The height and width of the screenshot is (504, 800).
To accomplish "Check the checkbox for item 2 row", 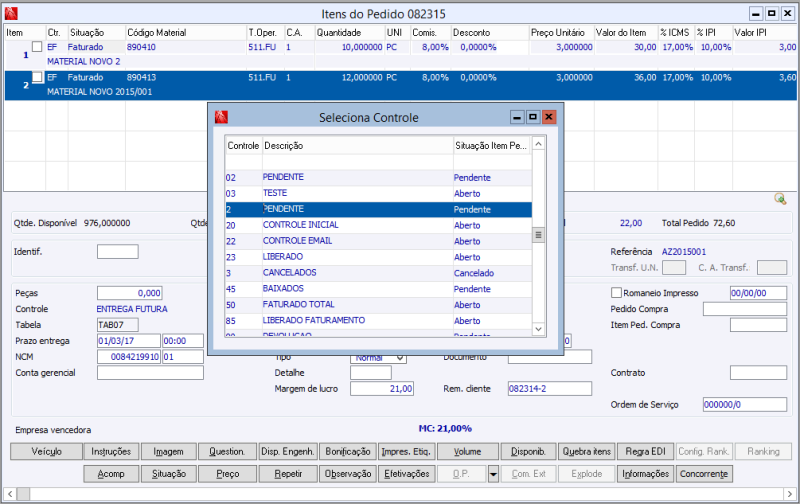I will (x=37, y=78).
